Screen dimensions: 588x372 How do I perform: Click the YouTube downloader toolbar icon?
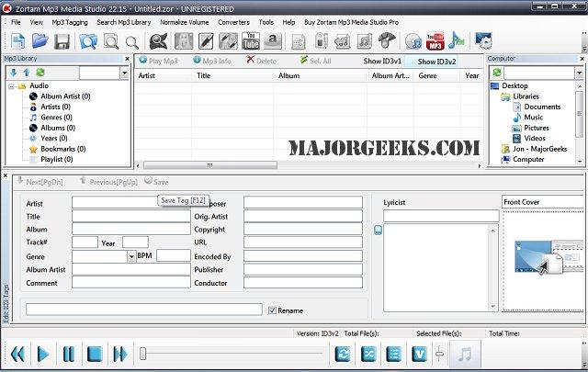pos(251,41)
